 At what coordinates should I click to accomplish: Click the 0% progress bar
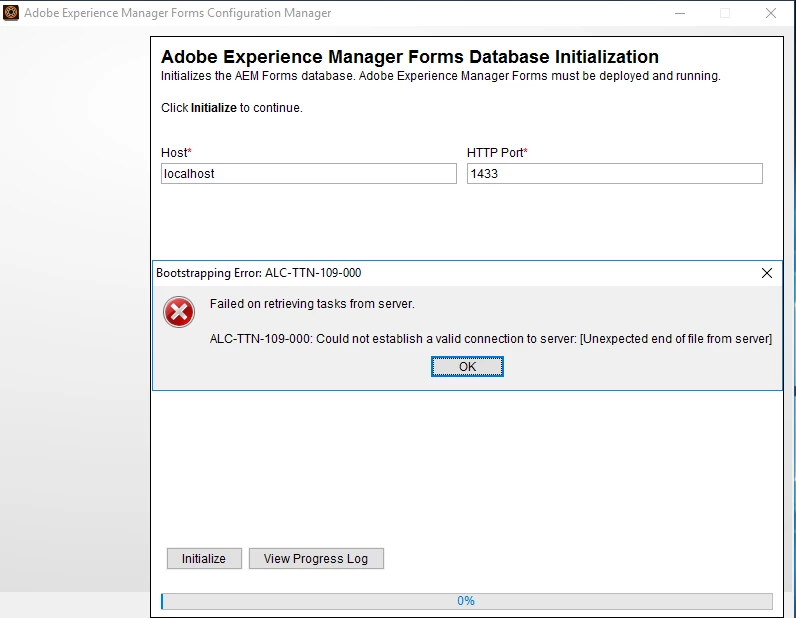[x=467, y=601]
